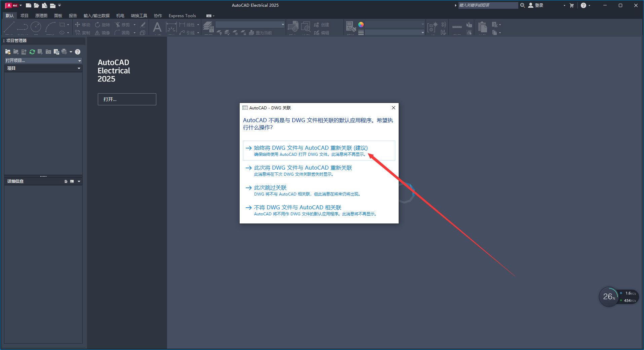This screenshot has height=350, width=644.
Task: Open the Express Tools ribbon tab
Action: tap(182, 16)
